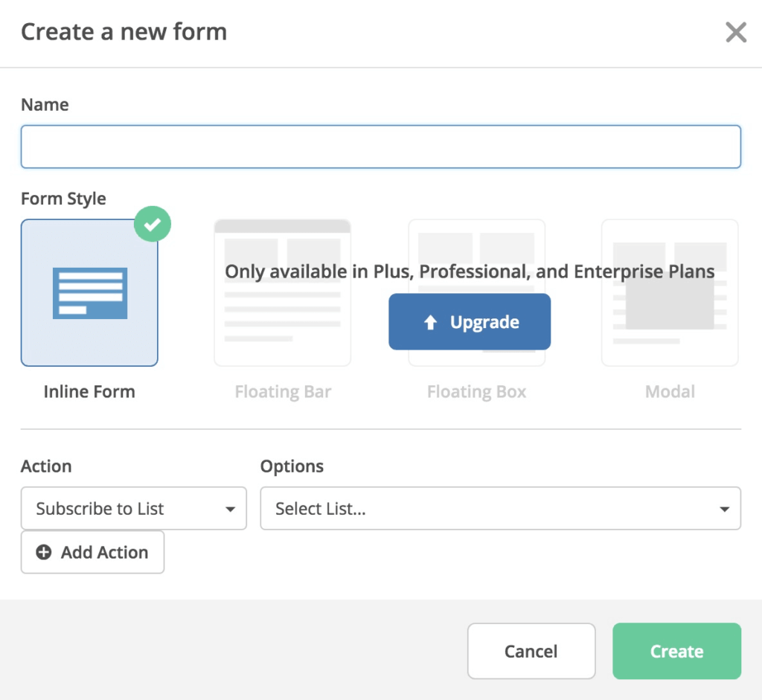Click the up-arrow icon in the Upgrade button
The width and height of the screenshot is (762, 700).
click(x=430, y=322)
